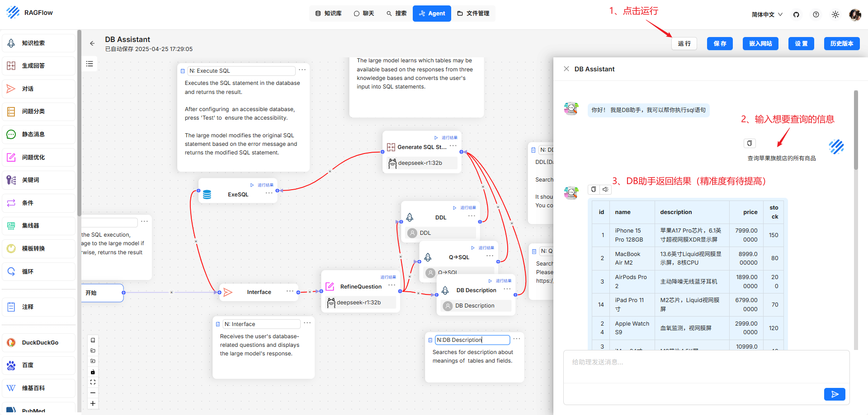This screenshot has width=868, height=415.
Task: Select the 集线器 component
Action: point(38,226)
